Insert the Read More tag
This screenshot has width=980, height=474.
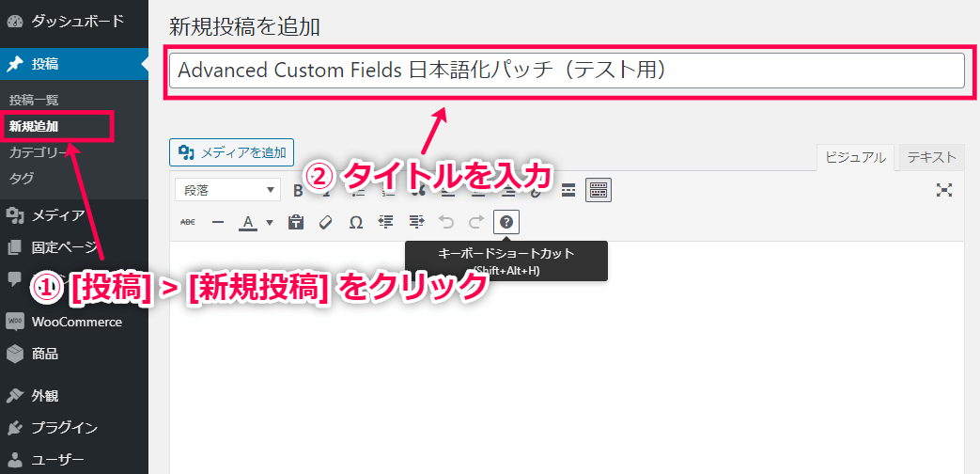568,190
